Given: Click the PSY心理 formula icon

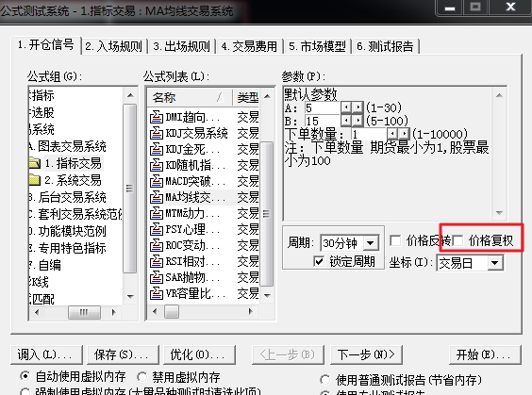Looking at the screenshot, I should 156,229.
